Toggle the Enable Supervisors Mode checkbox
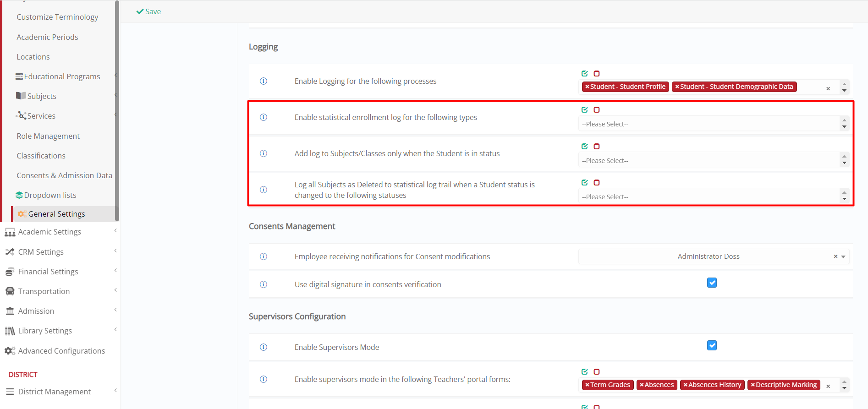The width and height of the screenshot is (868, 409). tap(712, 345)
